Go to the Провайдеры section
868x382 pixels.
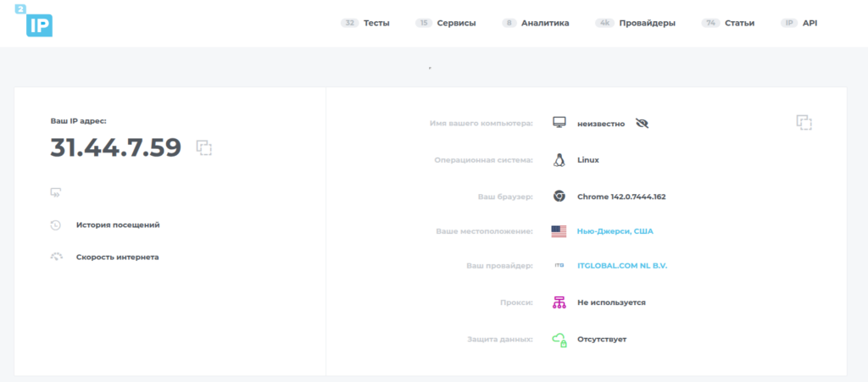point(645,23)
